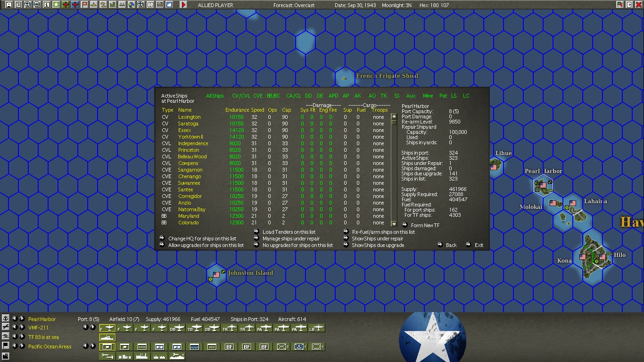
Task: Click the Lihue base flag on map
Action: [x=494, y=167]
